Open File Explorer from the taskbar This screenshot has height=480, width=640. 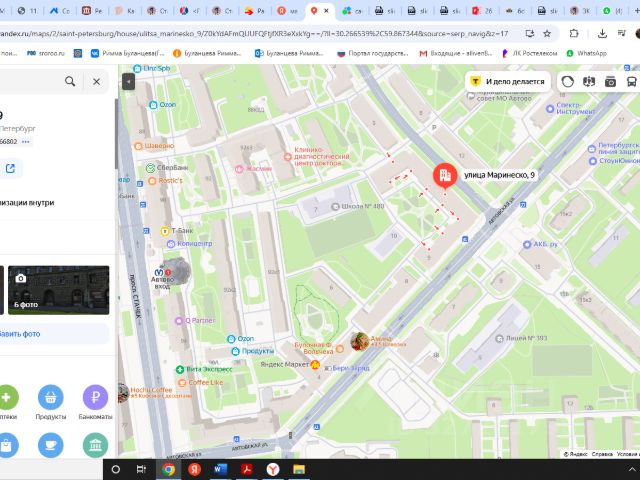(299, 469)
